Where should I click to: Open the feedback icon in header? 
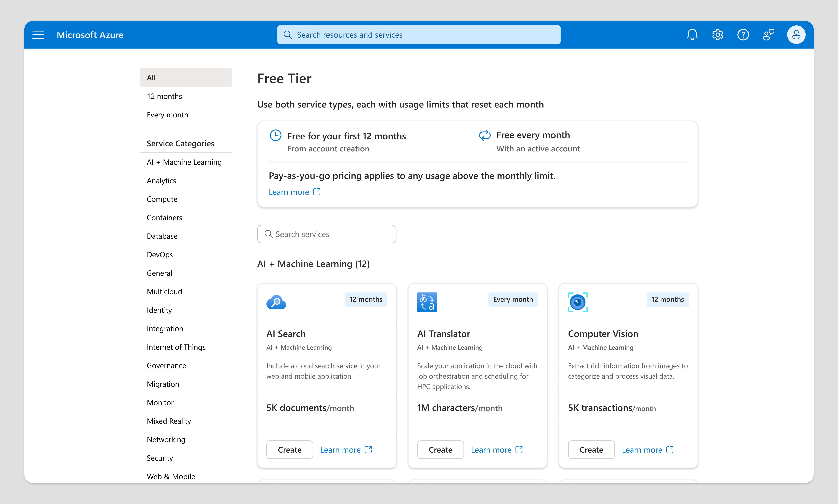point(768,35)
